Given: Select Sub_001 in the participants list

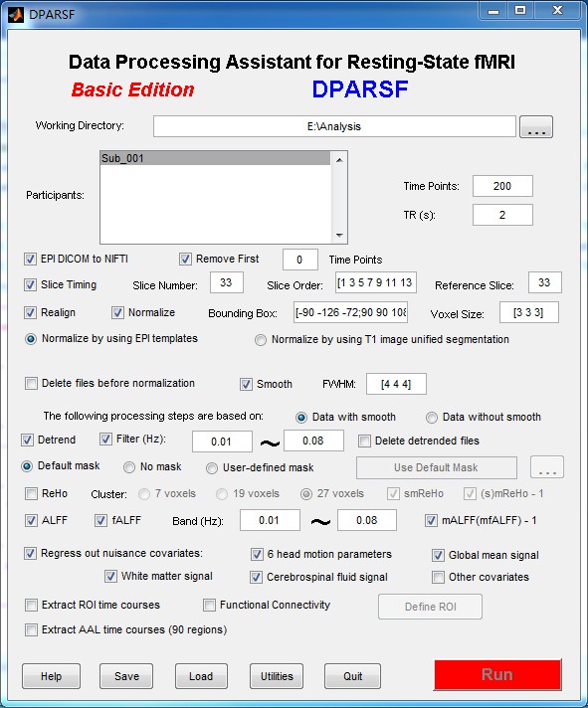Looking at the screenshot, I should pyautogui.click(x=216, y=158).
